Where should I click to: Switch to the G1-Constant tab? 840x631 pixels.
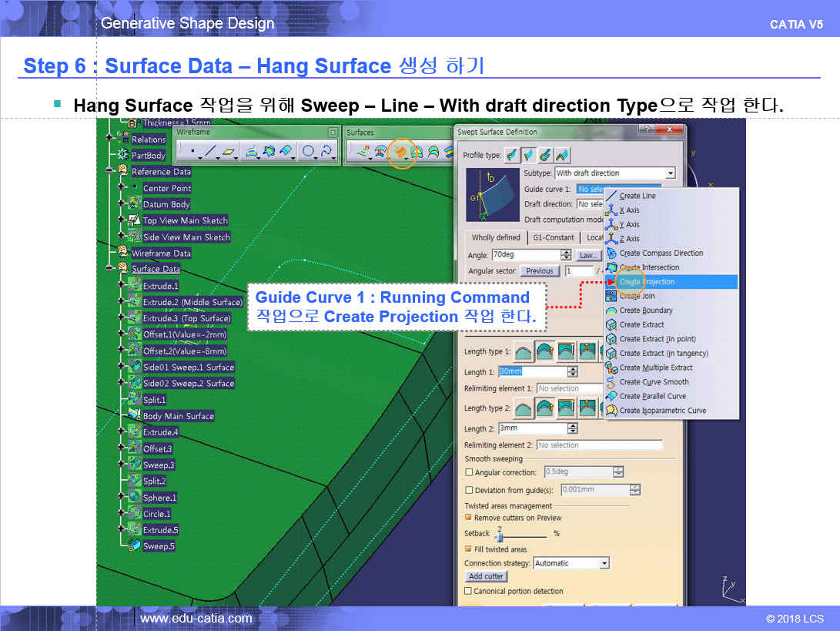pos(553,237)
